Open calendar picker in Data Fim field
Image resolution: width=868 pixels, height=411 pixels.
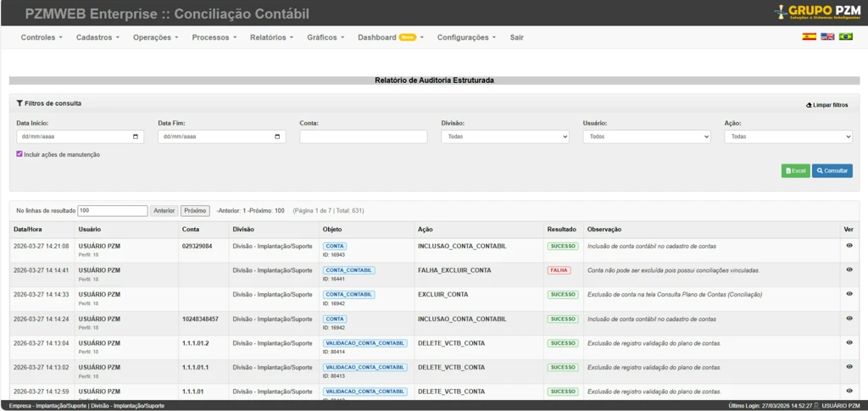click(x=278, y=136)
